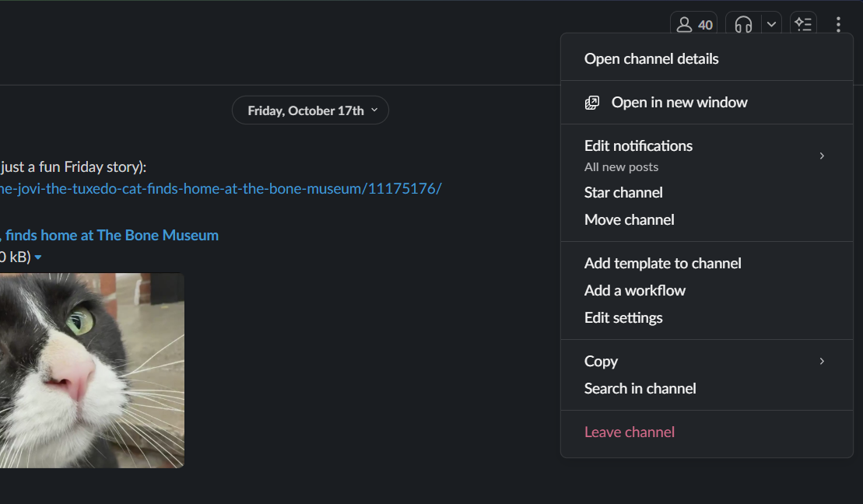Start a huddle with the headphones icon
Screen dimensions: 863x504
[x=743, y=25]
